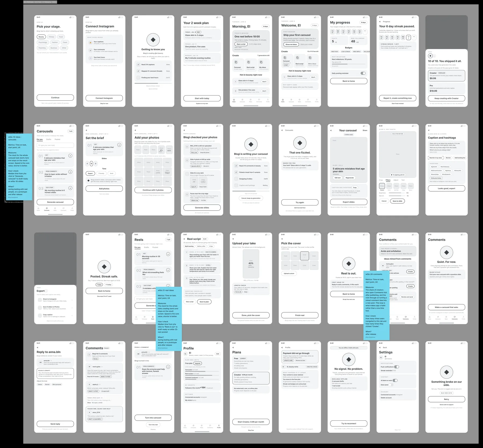Click diamond logo above That one fizzled
The height and width of the screenshot is (448, 483).
coord(300,143)
